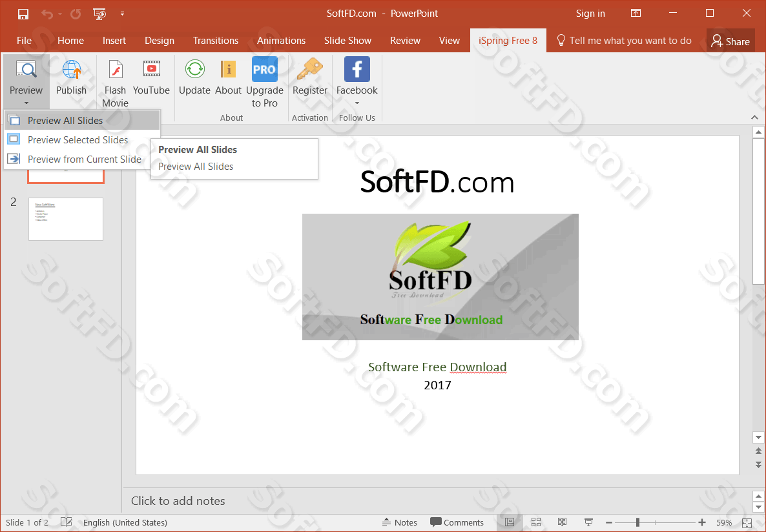The height and width of the screenshot is (532, 766).
Task: Click the slide scrollbar down arrow
Action: pos(758,437)
